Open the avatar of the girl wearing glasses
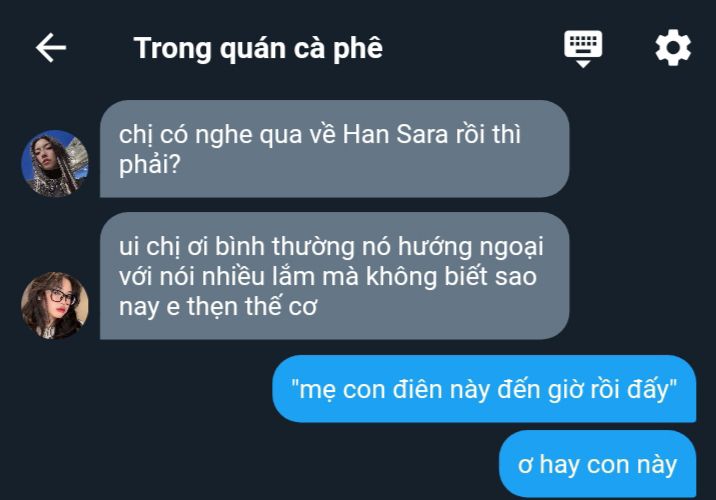 (55, 305)
